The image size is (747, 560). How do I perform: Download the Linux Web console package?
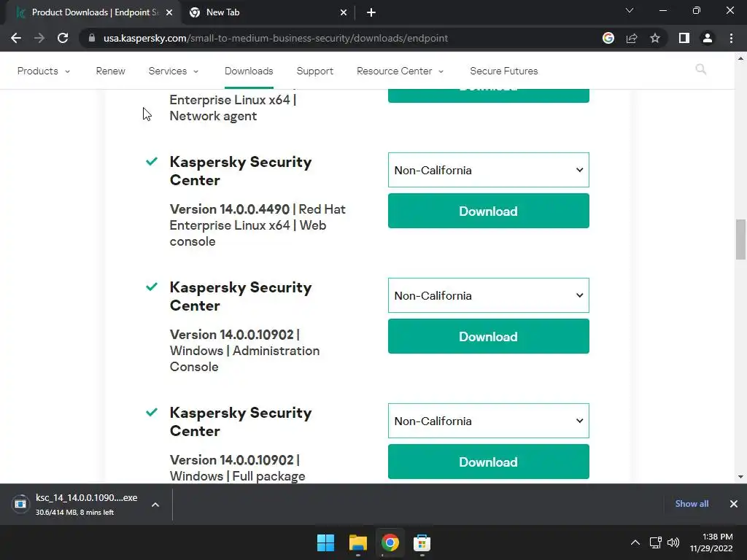(x=488, y=211)
